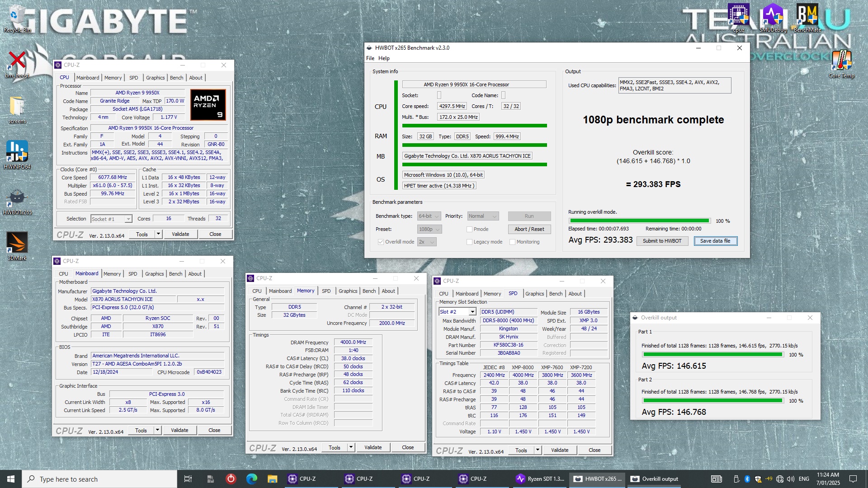Switch to HWBOT x265 taskbar item
Screen dimensions: 868x488
pos(597,479)
